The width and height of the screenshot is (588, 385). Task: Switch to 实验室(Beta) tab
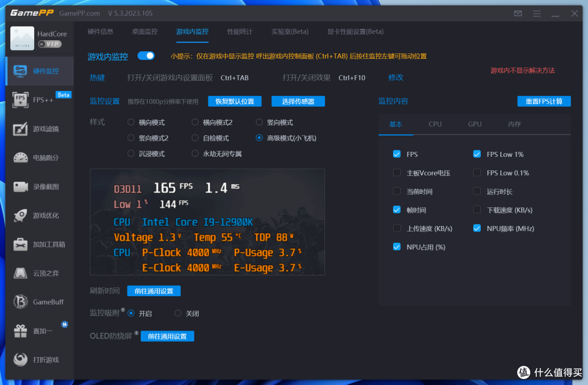click(290, 32)
